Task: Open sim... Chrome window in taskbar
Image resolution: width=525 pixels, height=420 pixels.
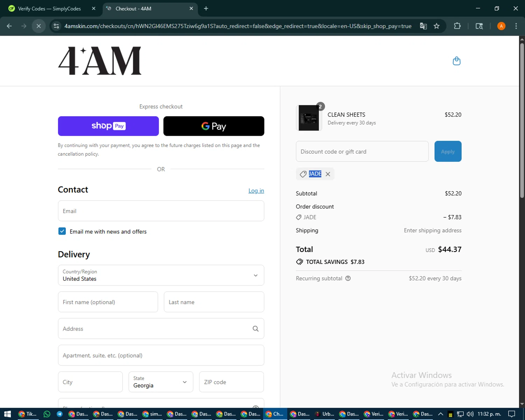Action: [152, 414]
